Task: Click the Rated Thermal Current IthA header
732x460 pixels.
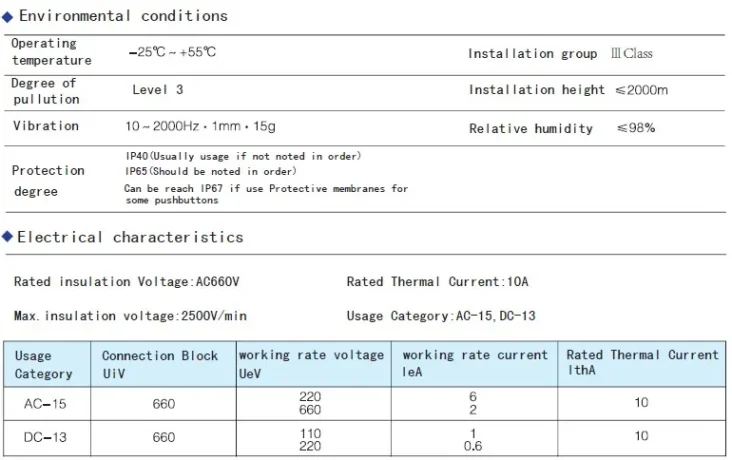Action: [x=642, y=362]
